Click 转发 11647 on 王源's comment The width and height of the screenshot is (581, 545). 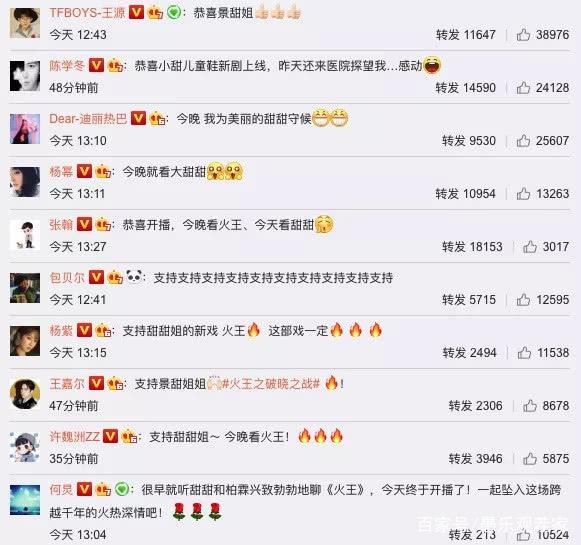click(x=466, y=35)
